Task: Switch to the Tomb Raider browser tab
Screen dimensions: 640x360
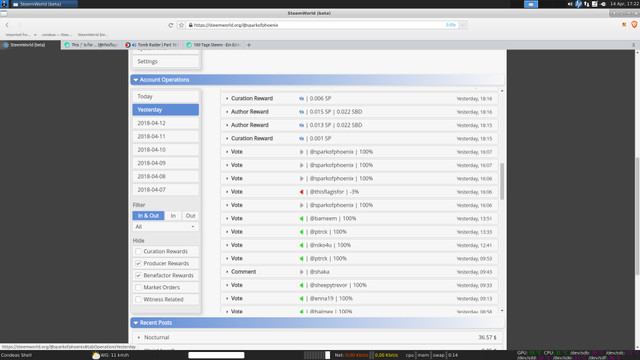Action: click(153, 45)
